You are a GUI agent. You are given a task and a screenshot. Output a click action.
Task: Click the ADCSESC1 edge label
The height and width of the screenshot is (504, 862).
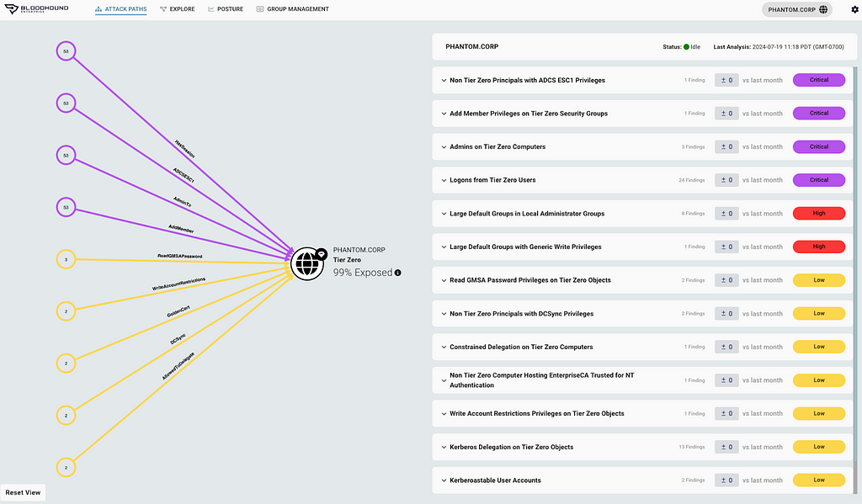(184, 175)
